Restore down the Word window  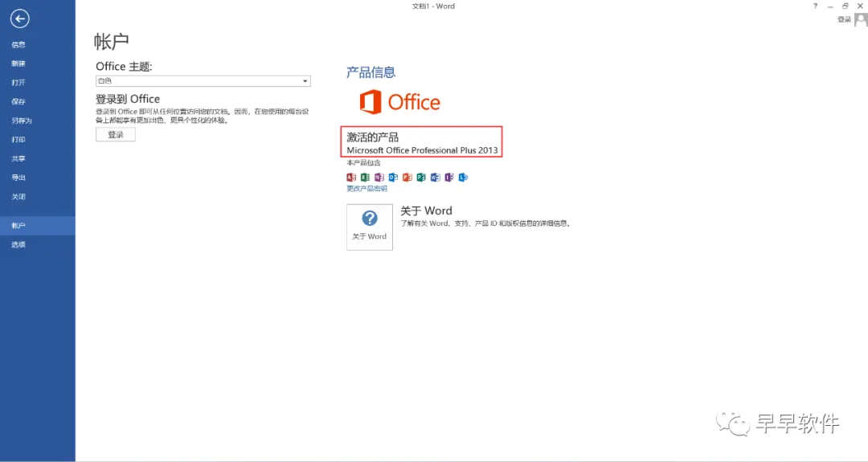tap(845, 6)
